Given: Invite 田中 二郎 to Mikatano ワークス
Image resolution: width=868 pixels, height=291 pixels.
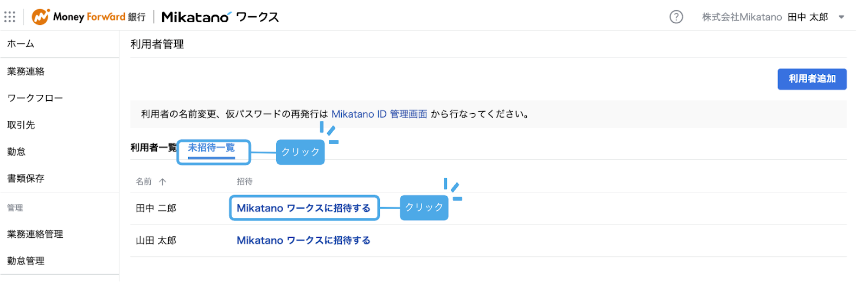Looking at the screenshot, I should click(x=303, y=208).
